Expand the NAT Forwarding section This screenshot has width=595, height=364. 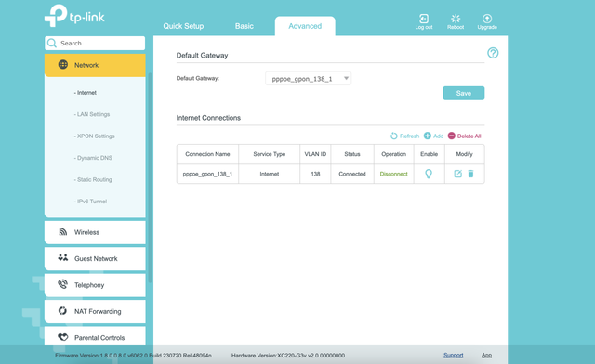pyautogui.click(x=95, y=311)
